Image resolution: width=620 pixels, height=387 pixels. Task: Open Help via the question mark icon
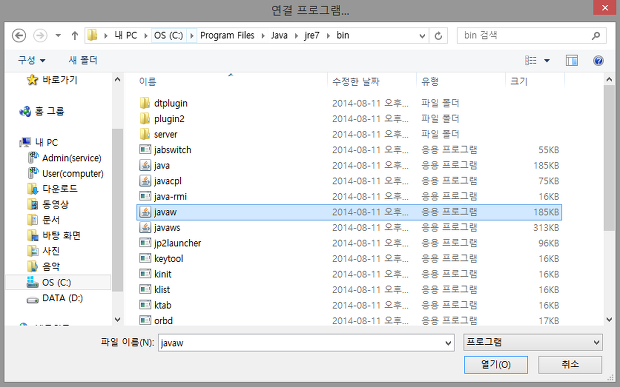(x=598, y=60)
